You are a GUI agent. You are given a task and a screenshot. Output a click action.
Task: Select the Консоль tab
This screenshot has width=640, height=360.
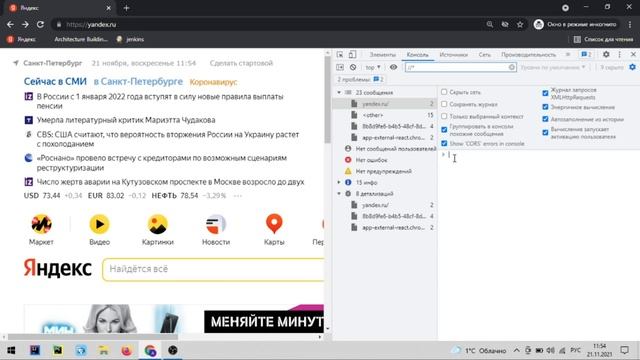418,55
